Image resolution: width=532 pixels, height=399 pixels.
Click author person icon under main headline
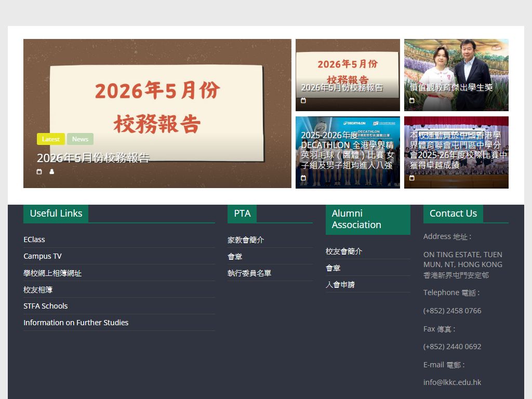pos(51,171)
